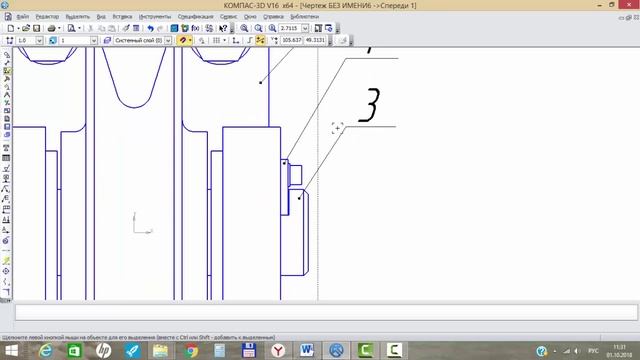Select the Geometry panel icon at top of sidebar
This screenshot has width=640, height=360.
tap(7, 55)
